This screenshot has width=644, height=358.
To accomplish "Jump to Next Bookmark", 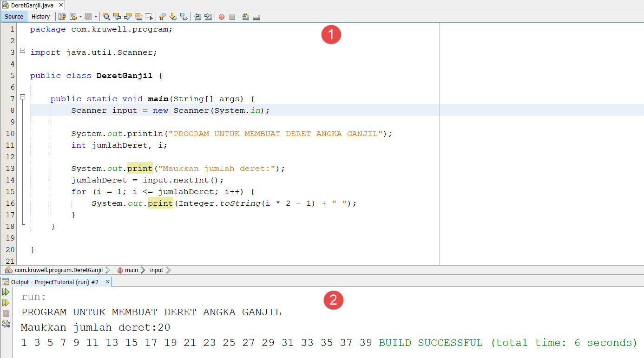I will [x=173, y=17].
